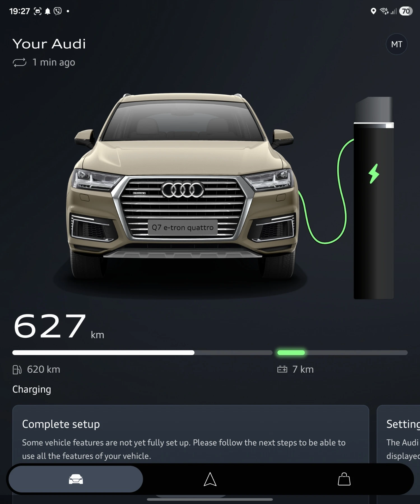
Task: Tap the green electric range bar
Action: (291, 353)
